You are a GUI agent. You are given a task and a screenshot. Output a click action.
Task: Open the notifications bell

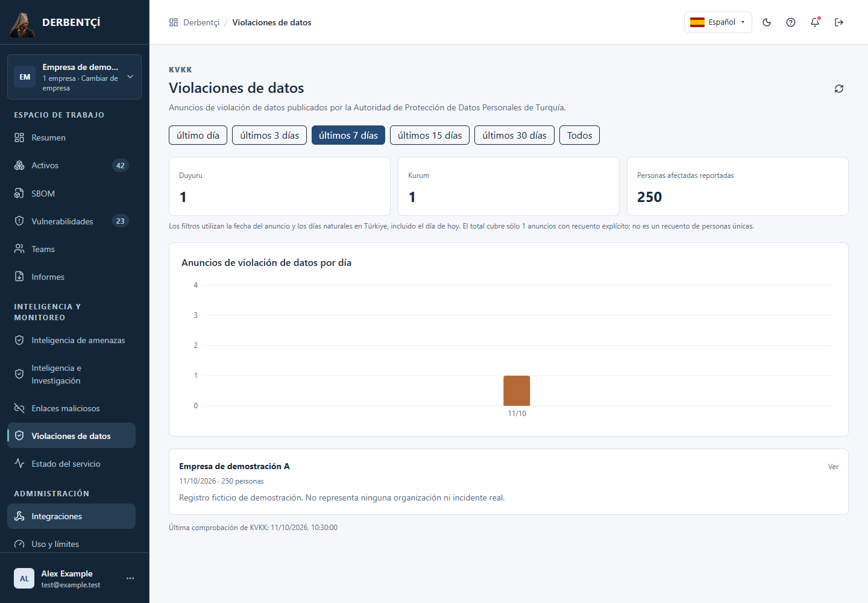tap(815, 22)
